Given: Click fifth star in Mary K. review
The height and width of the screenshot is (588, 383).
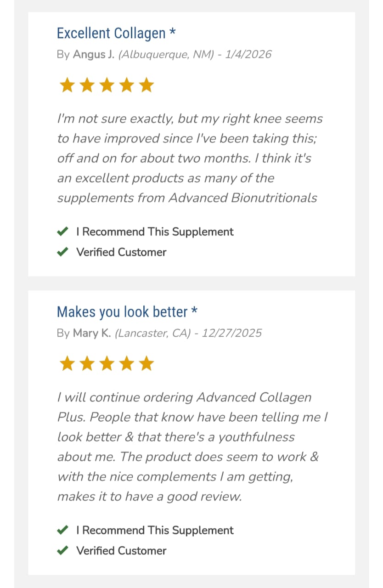Looking at the screenshot, I should tap(146, 364).
